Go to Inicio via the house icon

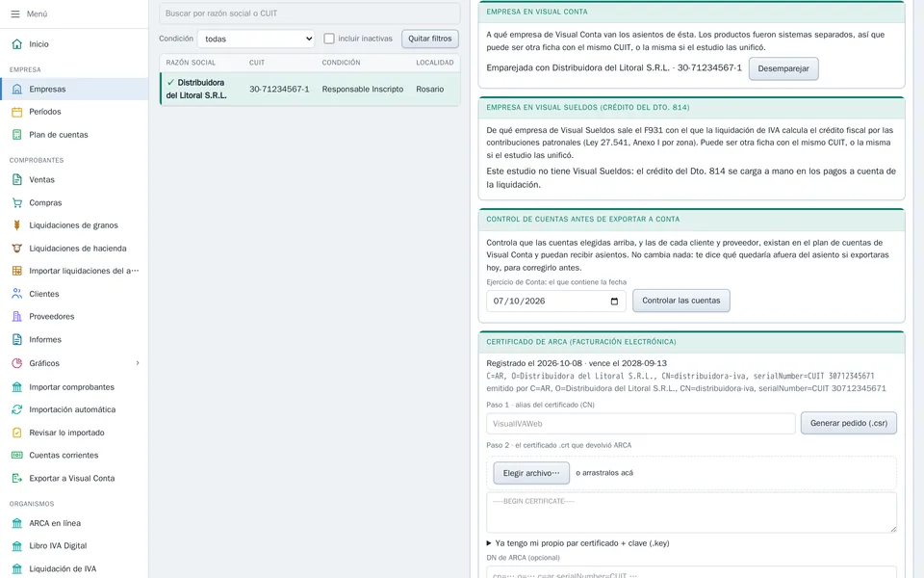[x=17, y=44]
